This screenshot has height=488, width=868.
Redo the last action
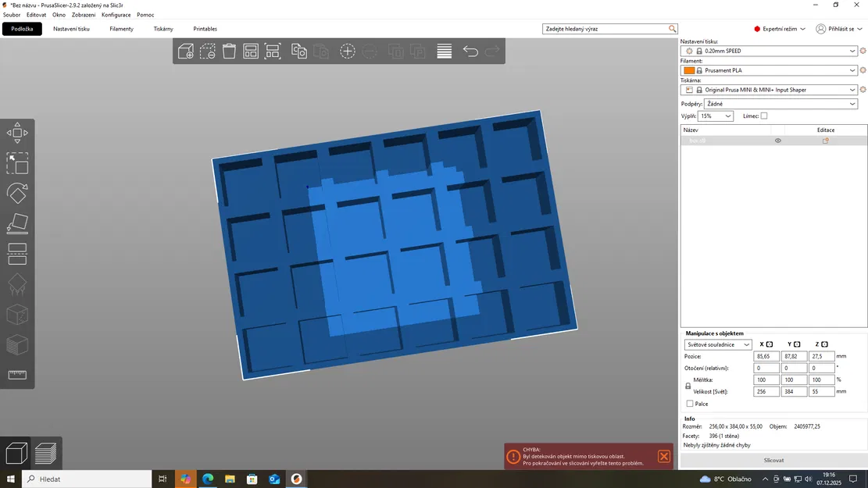pos(492,51)
